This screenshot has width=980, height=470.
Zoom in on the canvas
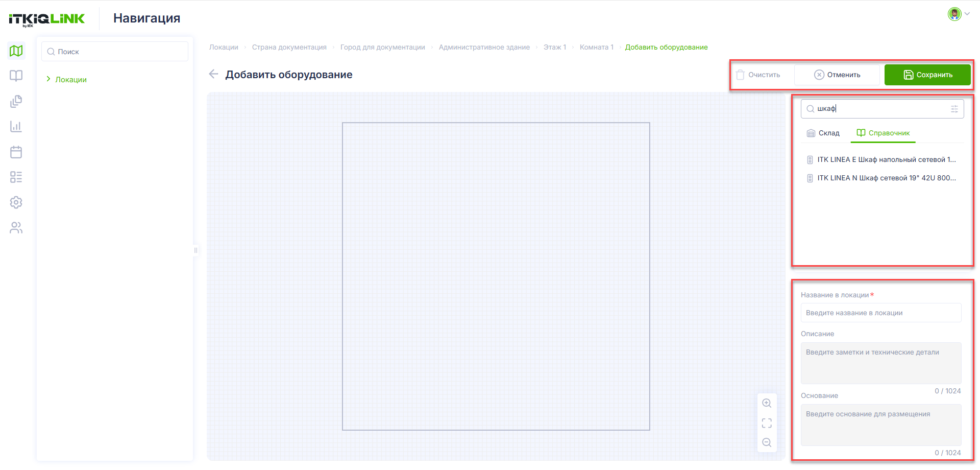coord(767,403)
